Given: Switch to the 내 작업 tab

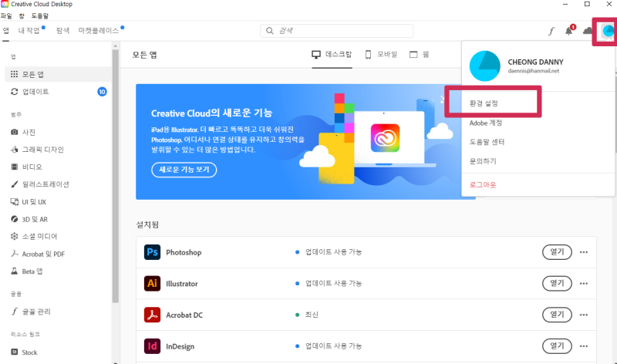Looking at the screenshot, I should click(x=29, y=31).
